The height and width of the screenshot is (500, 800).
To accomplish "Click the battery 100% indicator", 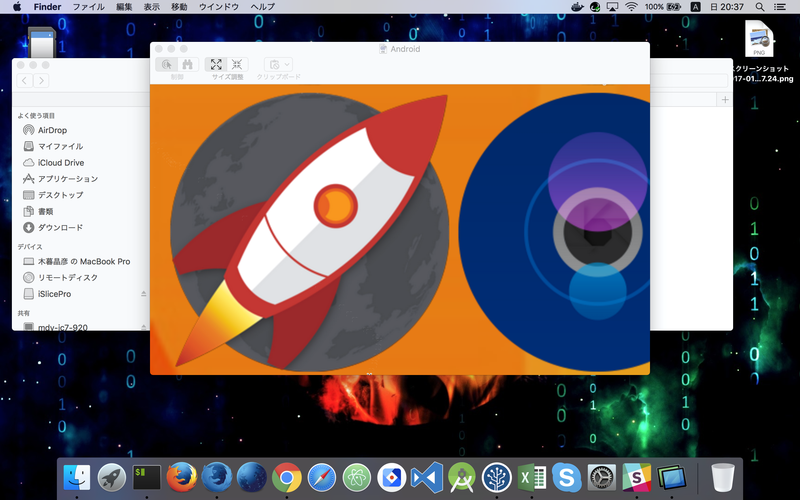I will pyautogui.click(x=662, y=7).
